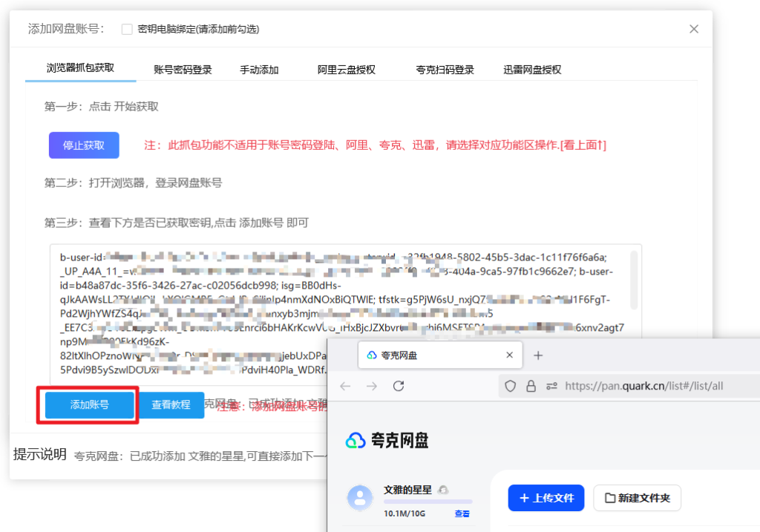This screenshot has width=760, height=532.
Task: Click 查看 storage details link
Action: pyautogui.click(x=462, y=513)
